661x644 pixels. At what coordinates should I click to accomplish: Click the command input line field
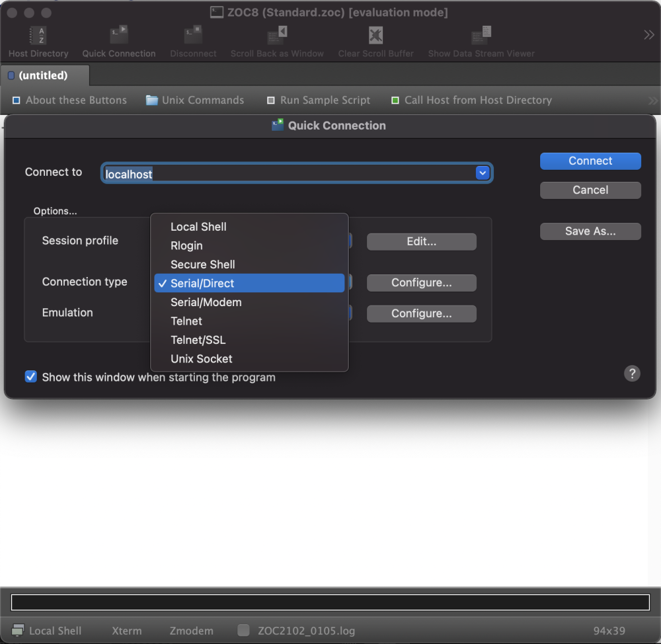tap(330, 602)
